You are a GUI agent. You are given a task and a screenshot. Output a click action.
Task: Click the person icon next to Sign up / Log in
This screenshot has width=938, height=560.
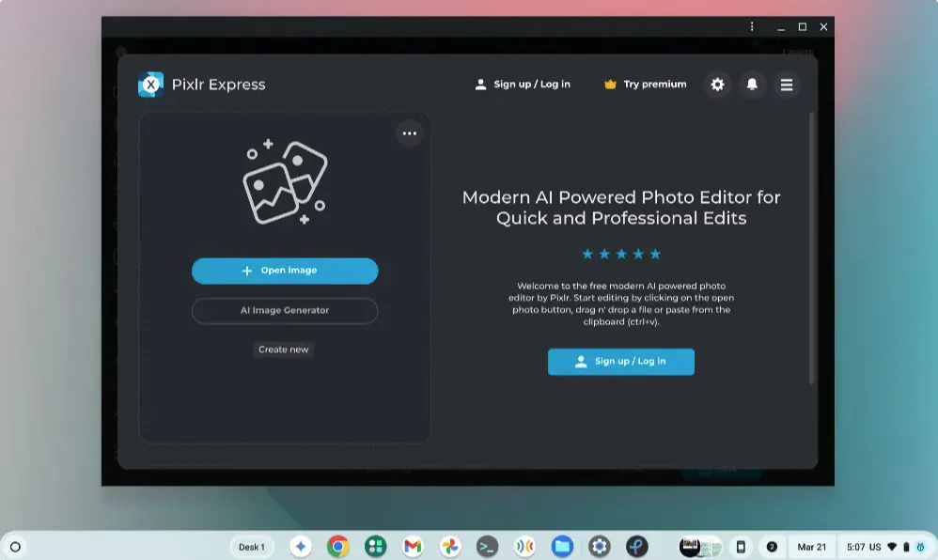point(479,84)
